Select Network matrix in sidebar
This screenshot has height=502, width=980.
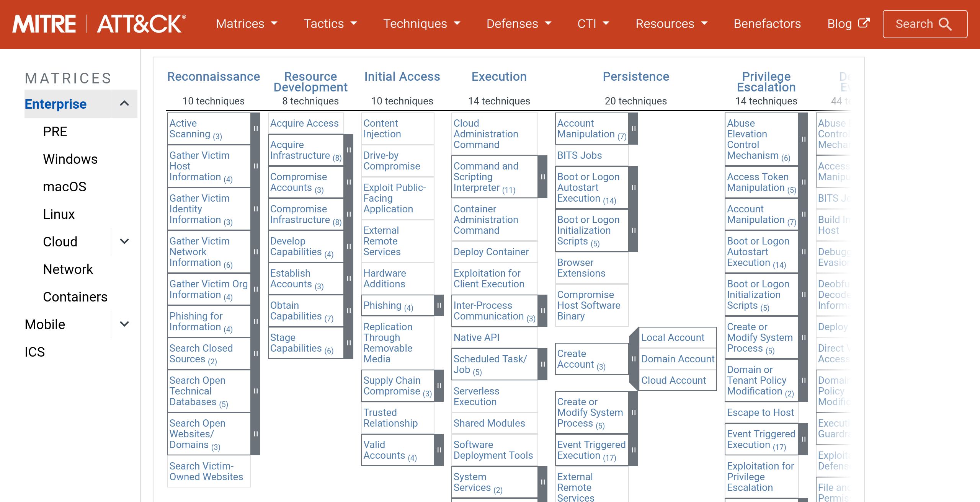68,269
